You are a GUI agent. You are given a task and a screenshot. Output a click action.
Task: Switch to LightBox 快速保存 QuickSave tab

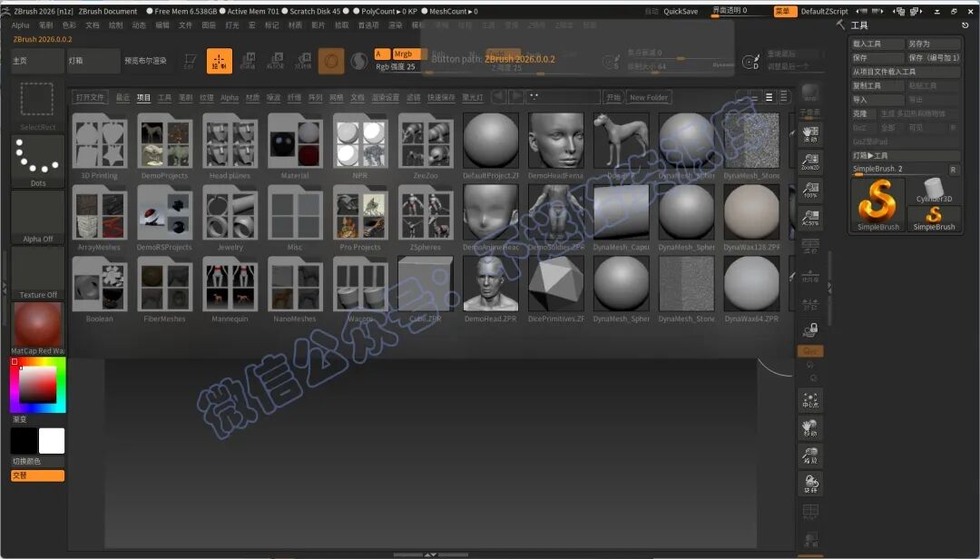pyautogui.click(x=441, y=97)
